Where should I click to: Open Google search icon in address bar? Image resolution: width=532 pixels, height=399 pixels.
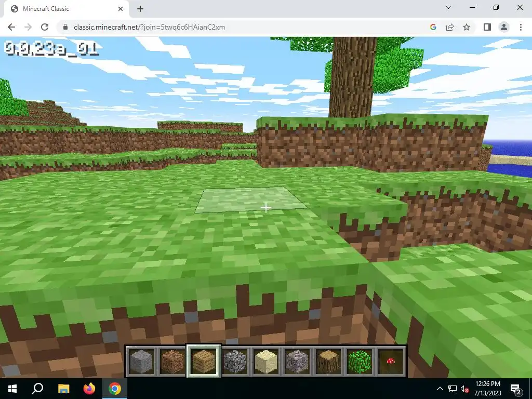(433, 27)
